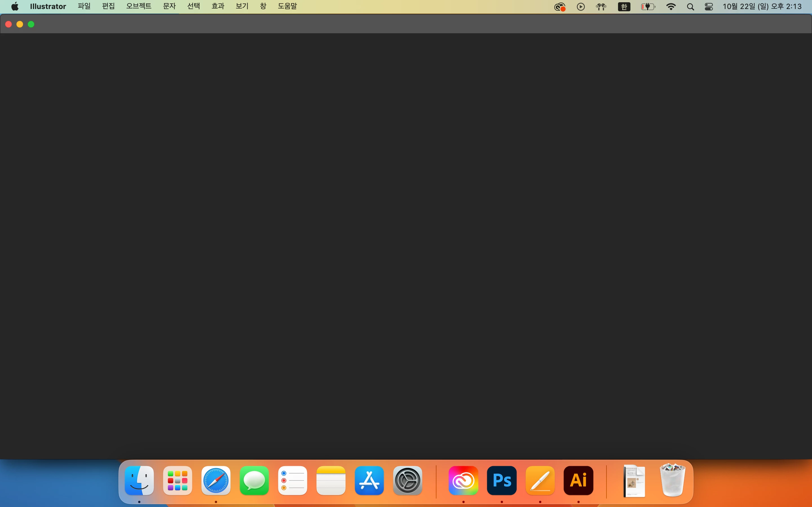The width and height of the screenshot is (812, 507).
Task: Open Safari browser in dock
Action: (216, 480)
